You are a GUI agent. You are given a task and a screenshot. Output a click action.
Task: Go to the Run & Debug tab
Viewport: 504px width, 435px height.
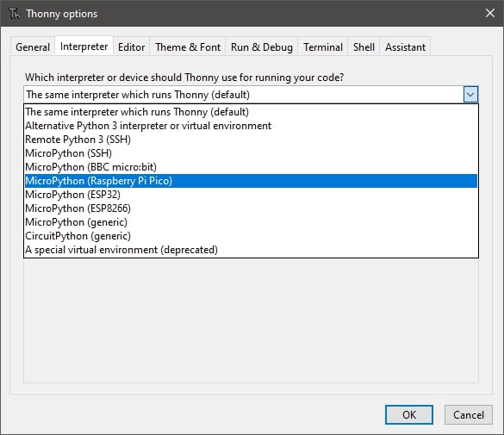click(x=262, y=47)
